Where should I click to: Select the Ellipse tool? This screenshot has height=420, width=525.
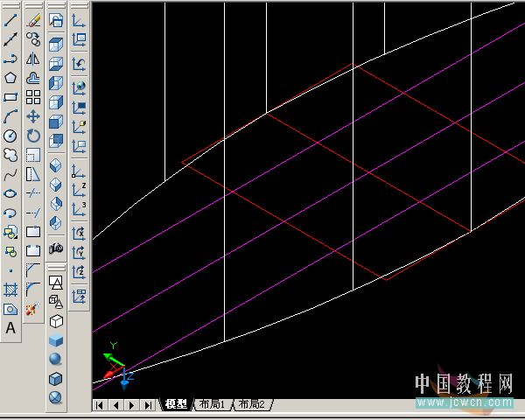coord(10,193)
